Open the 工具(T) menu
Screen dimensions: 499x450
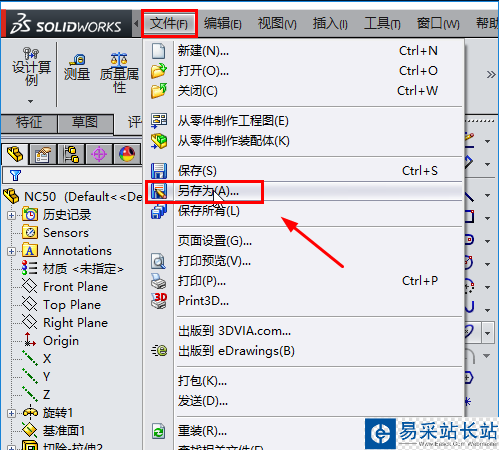382,24
